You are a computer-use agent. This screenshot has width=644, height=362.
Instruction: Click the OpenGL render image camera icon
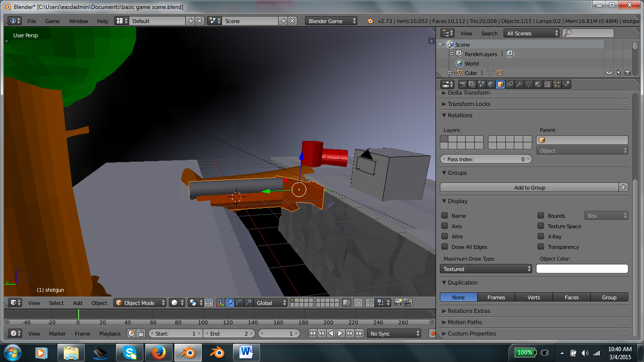point(398,303)
